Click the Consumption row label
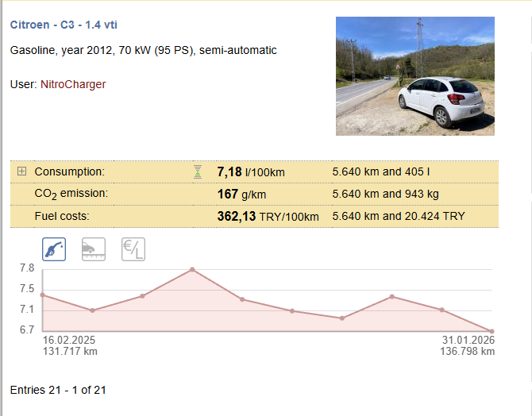Screen dimensions: 532x416 (70, 171)
